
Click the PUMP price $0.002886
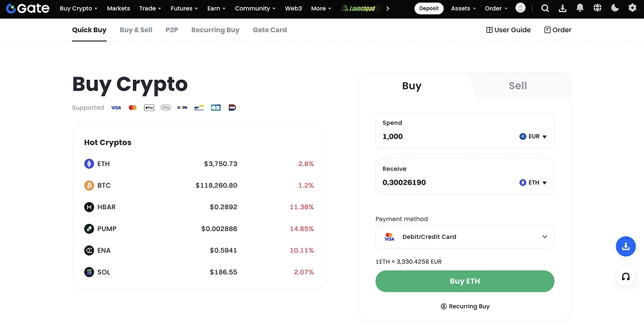coord(219,228)
